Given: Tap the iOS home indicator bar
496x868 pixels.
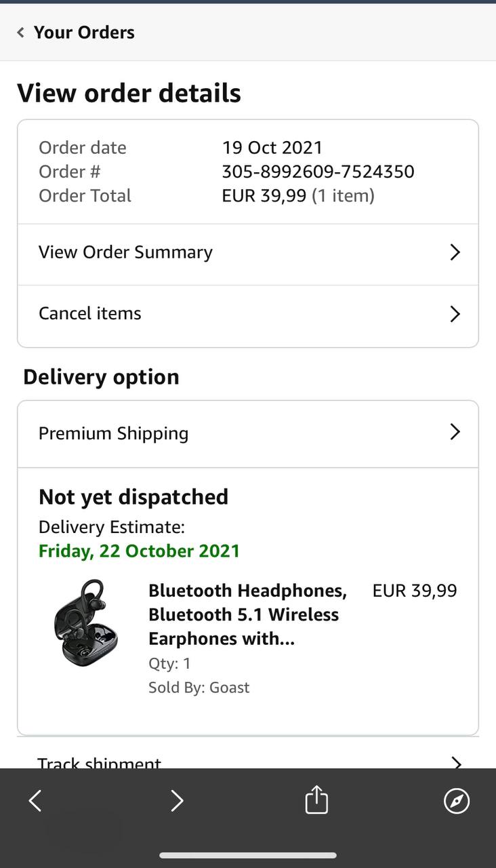Looking at the screenshot, I should coord(248,855).
